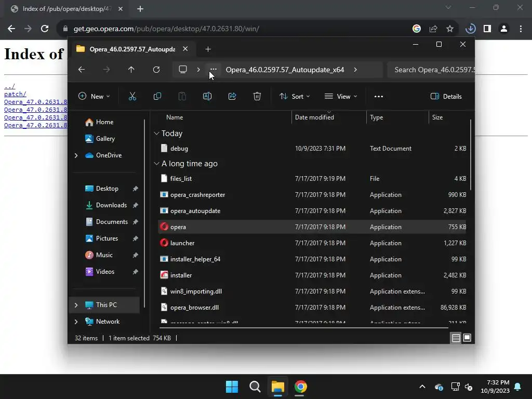Click the Rename icon in Explorer toolbar
Viewport: 532px width, 399px height.
coord(207,96)
